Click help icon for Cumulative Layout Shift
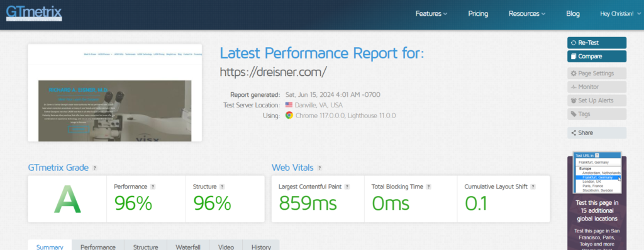Viewport: 644px width, 250px height. (x=533, y=187)
